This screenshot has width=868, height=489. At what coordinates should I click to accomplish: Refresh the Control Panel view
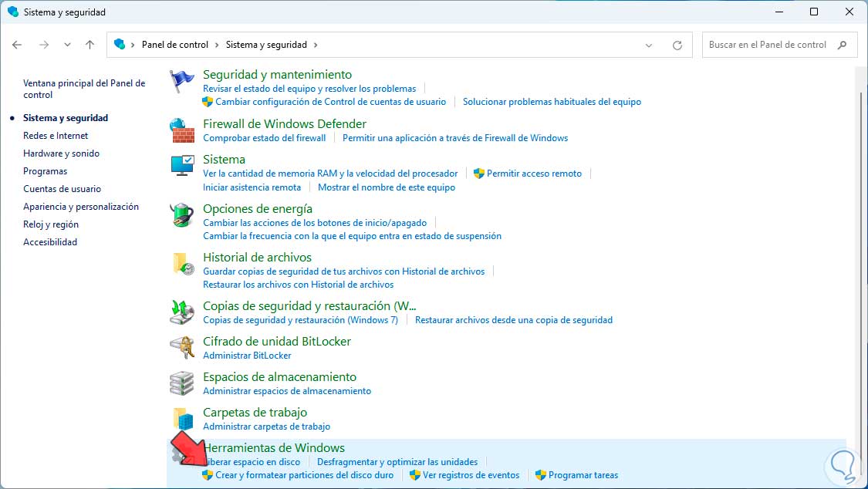[677, 46]
